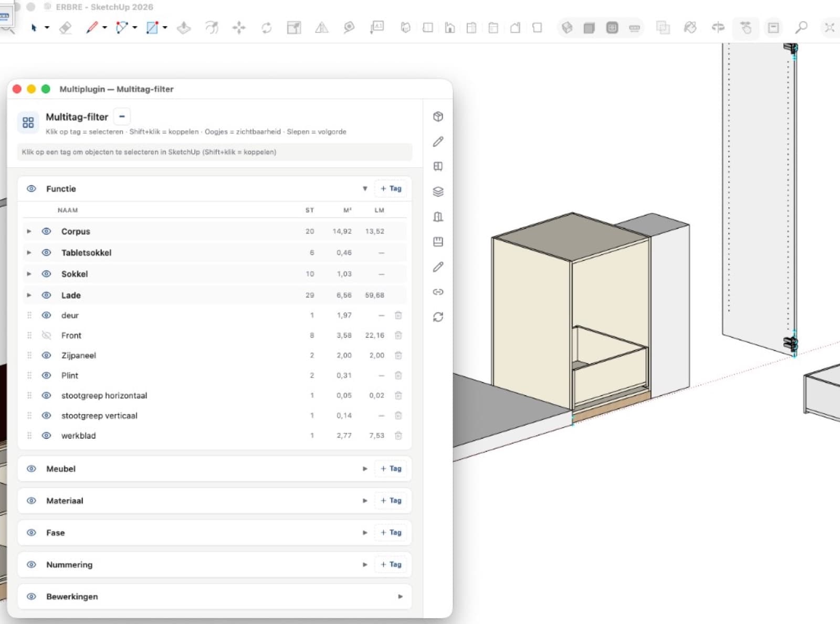Click the link chain icon in plugin sidebar
840x624 pixels.
(438, 292)
